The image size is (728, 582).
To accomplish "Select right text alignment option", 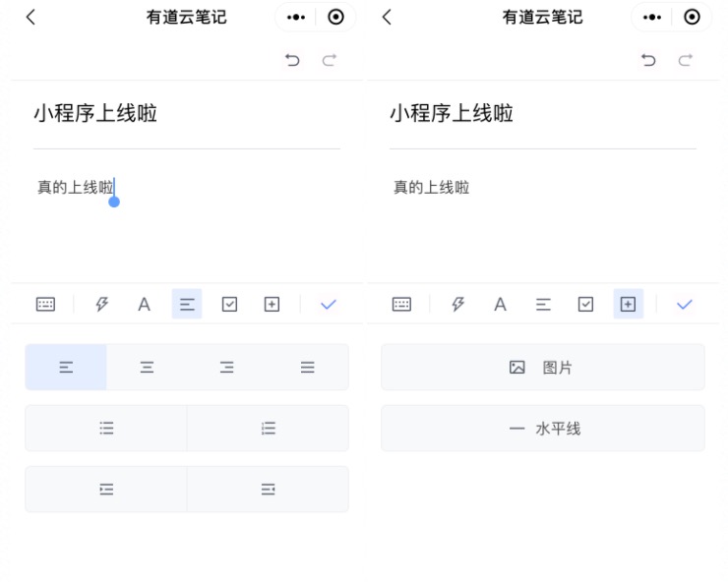I will (227, 367).
